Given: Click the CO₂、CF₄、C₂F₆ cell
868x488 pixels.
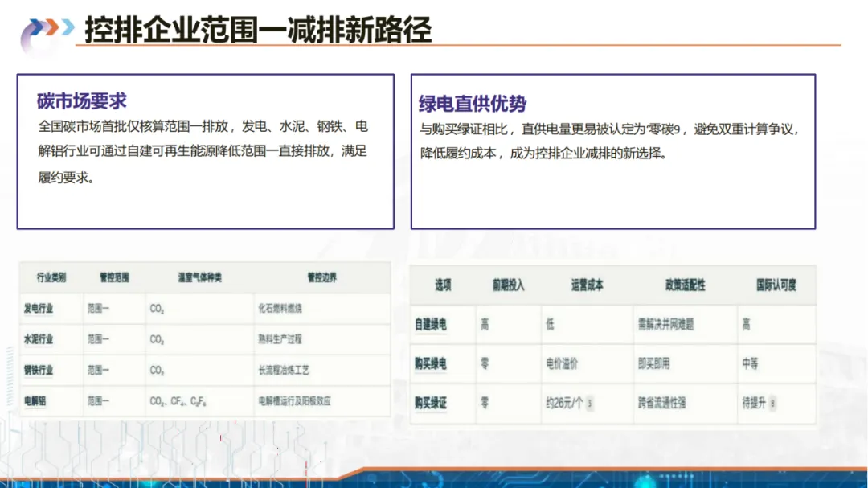Looking at the screenshot, I should 178,402.
